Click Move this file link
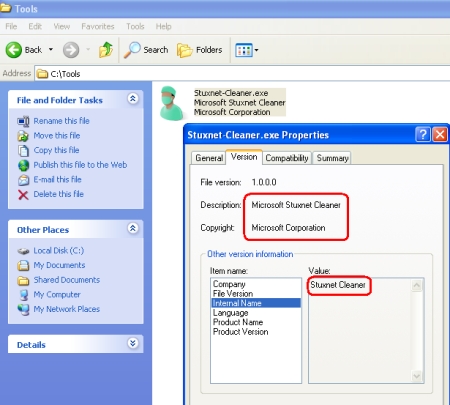The height and width of the screenshot is (405, 450). click(x=57, y=135)
